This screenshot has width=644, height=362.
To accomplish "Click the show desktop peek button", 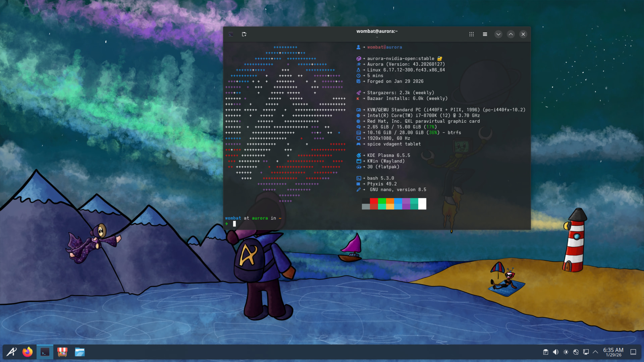I will (633, 352).
